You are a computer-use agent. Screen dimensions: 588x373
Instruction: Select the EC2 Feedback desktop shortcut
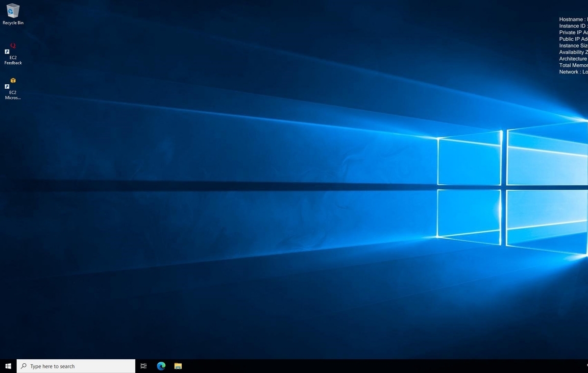(x=13, y=53)
